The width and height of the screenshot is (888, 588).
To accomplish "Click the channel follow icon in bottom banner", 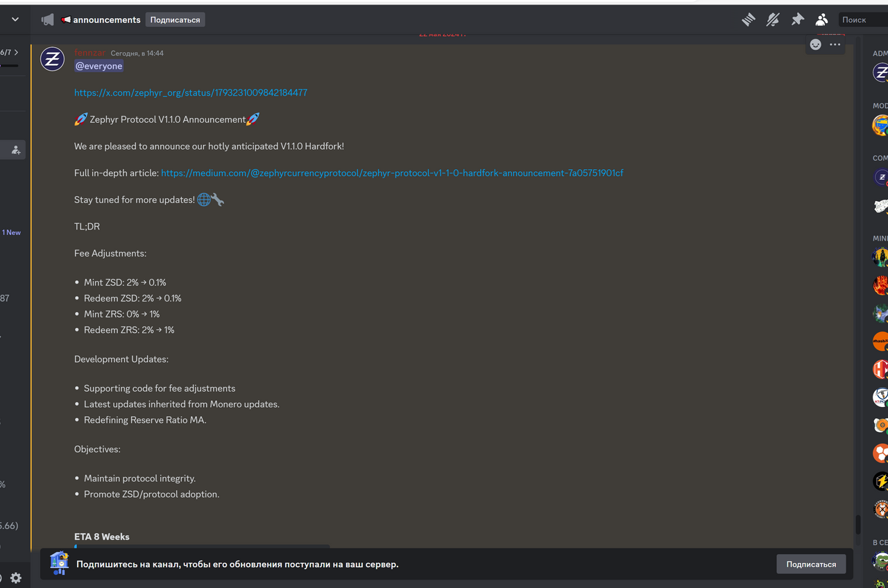I will pyautogui.click(x=59, y=564).
